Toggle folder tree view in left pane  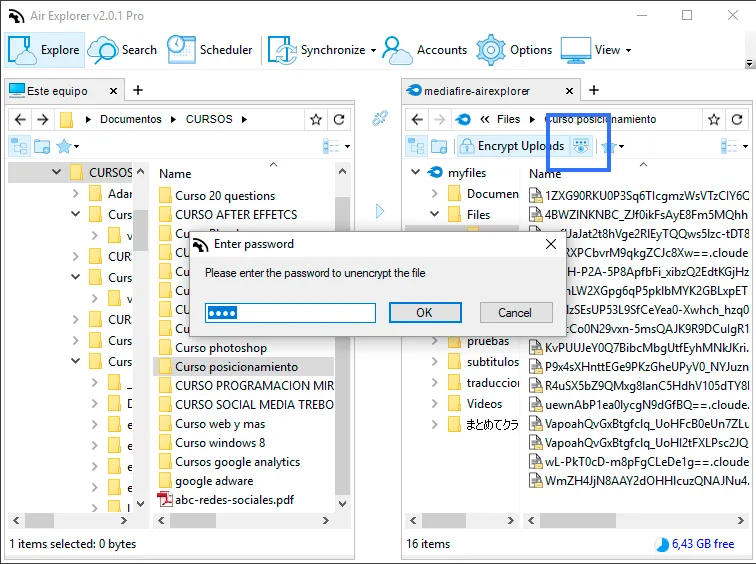19,146
